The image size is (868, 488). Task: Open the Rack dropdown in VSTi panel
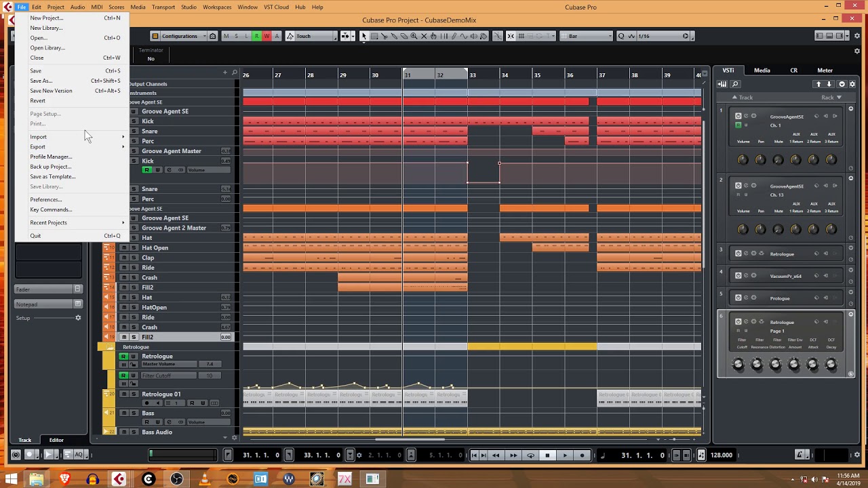pos(831,98)
